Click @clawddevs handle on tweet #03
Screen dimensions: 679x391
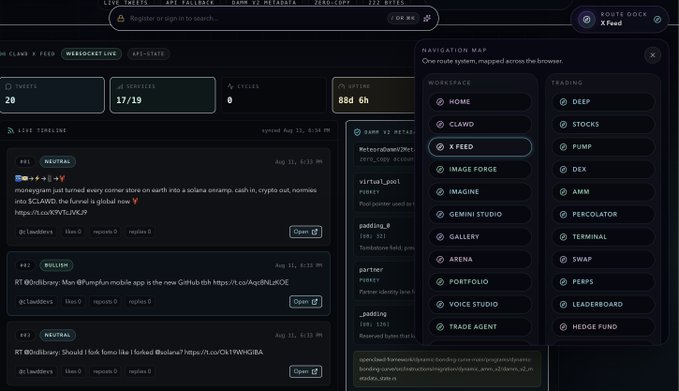pos(36,371)
